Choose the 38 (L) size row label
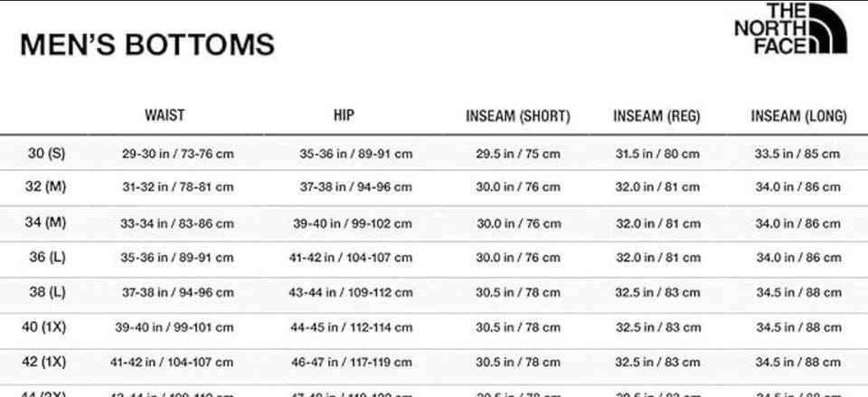This screenshot has width=868, height=397. (x=47, y=292)
